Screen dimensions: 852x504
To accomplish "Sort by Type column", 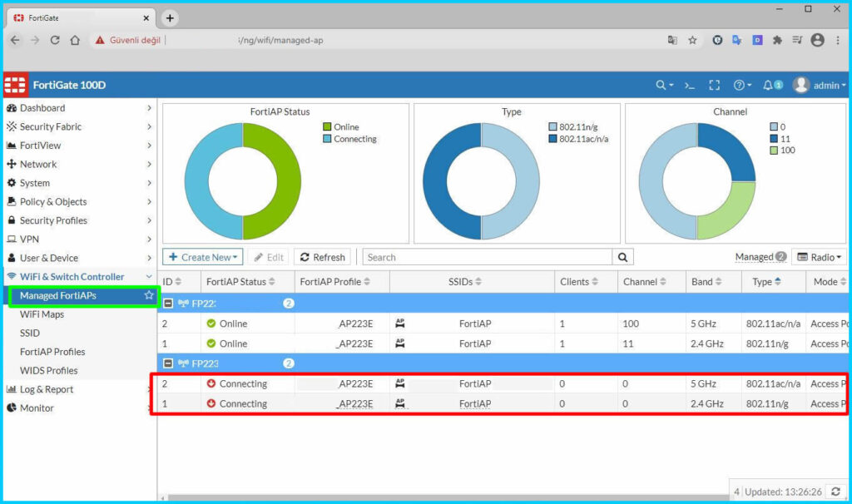I will click(766, 282).
